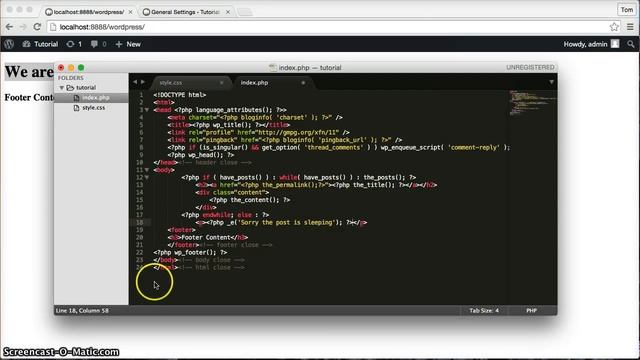Image resolution: width=640 pixels, height=360 pixels.
Task: Open the New content menu
Action: point(128,44)
